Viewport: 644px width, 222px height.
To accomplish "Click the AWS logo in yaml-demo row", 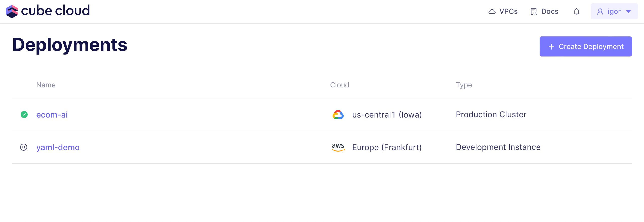I will 338,147.
